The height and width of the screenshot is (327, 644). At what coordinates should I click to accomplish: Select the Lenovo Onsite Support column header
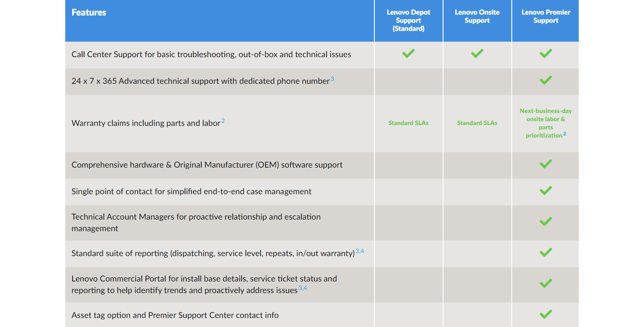477,16
